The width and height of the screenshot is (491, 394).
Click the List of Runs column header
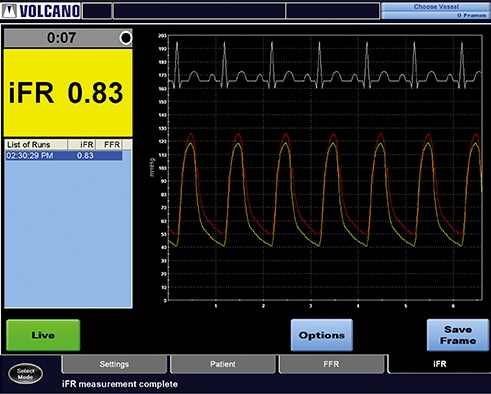pyautogui.click(x=36, y=145)
